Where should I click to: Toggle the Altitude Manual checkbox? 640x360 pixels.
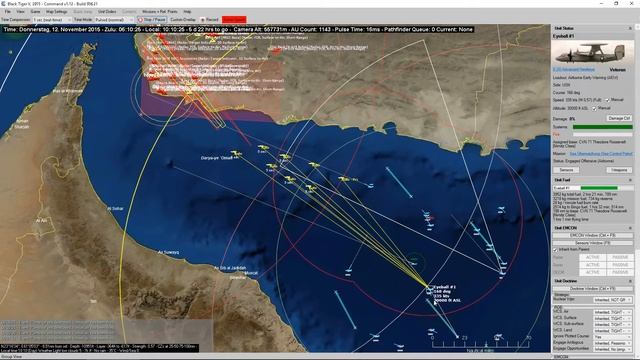point(594,108)
